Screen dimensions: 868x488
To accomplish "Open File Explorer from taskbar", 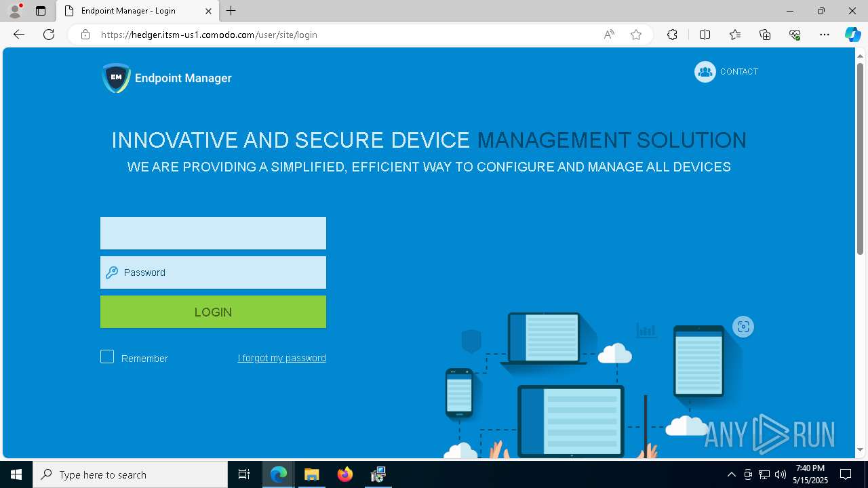I will pyautogui.click(x=312, y=474).
